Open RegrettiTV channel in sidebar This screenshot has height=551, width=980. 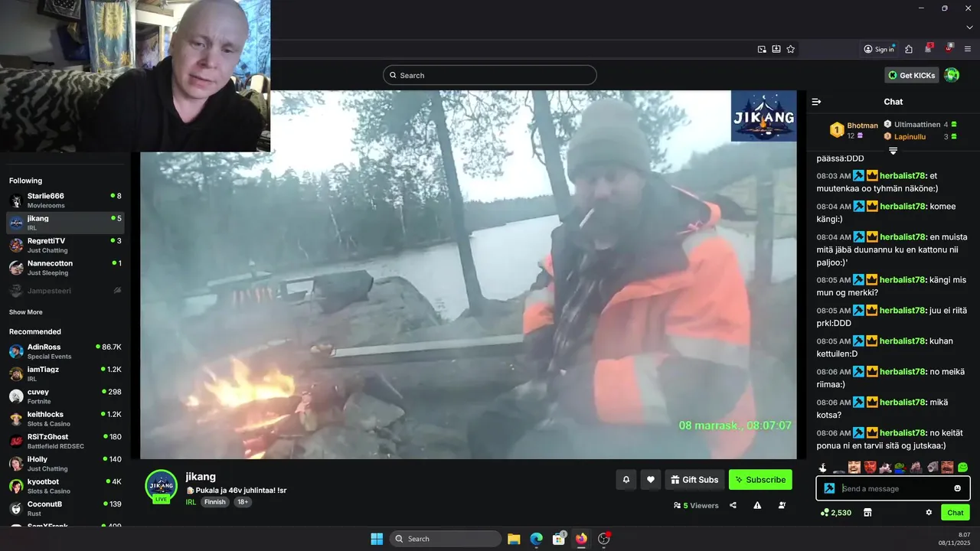(x=65, y=245)
